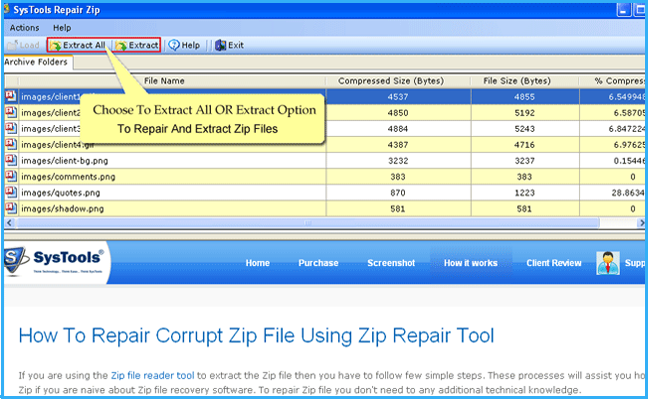
Task: Click the How To Repair Corrupt Zip File heading
Action: coord(256,335)
